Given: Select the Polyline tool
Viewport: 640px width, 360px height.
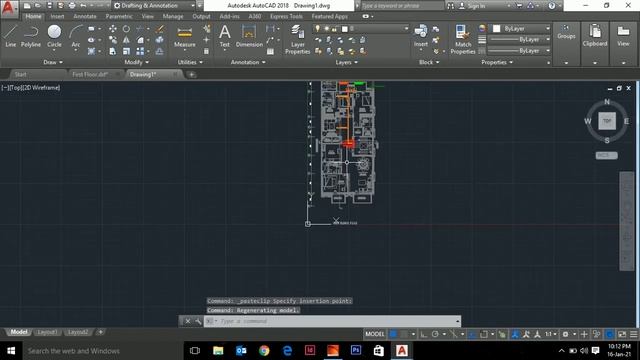Looking at the screenshot, I should (31, 36).
